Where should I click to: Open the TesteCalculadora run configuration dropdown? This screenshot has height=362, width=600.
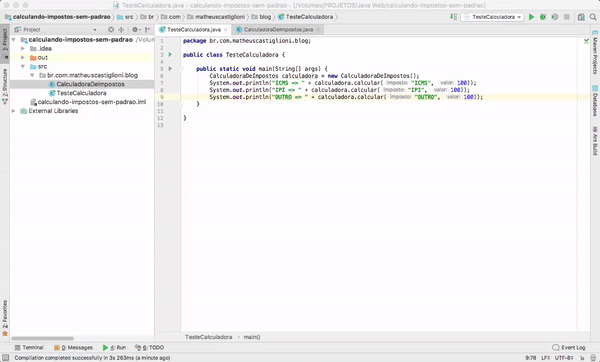[492, 17]
